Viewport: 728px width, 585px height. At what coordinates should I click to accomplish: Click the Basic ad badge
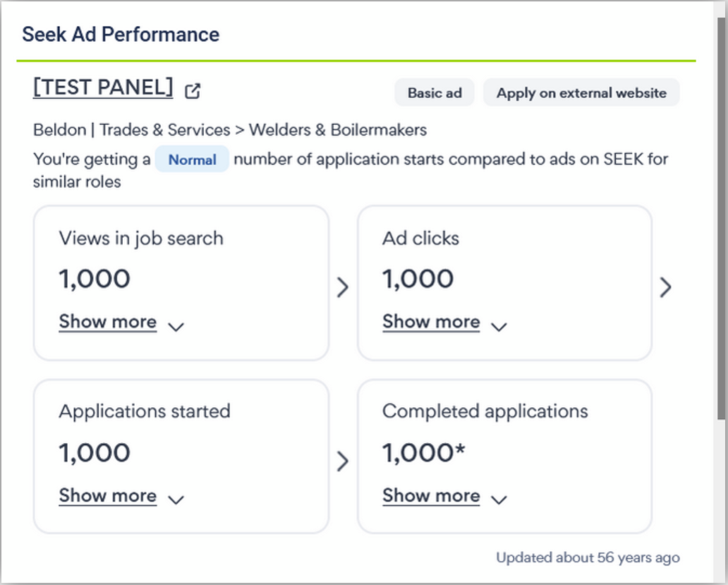435,92
